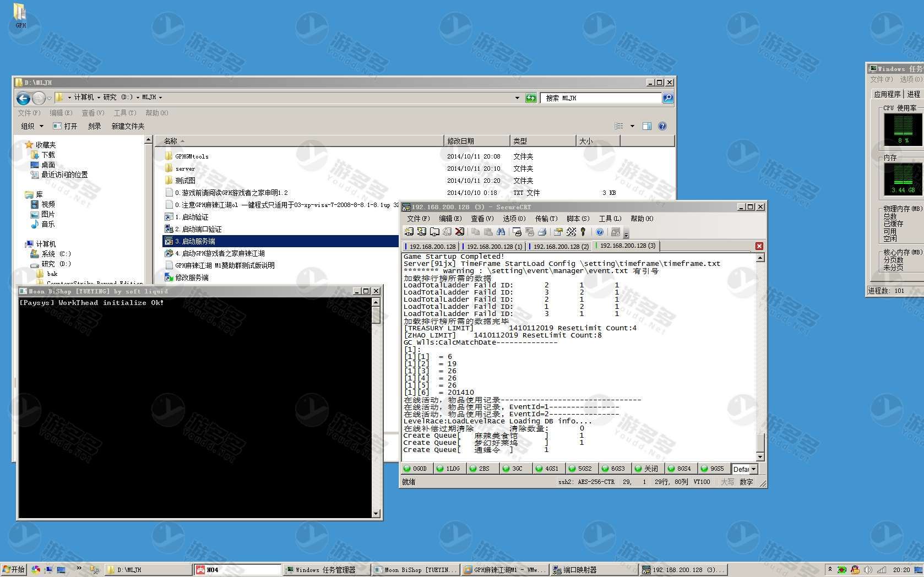This screenshot has height=577, width=924.
Task: Open the 脚本(S) menu in SecureCRT
Action: pyautogui.click(x=578, y=219)
